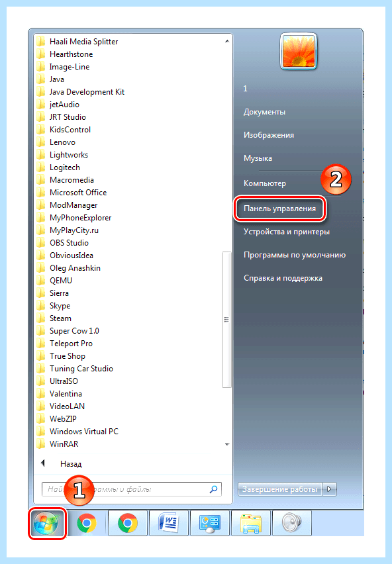Click the folder icon next to WebZIP

click(x=40, y=418)
